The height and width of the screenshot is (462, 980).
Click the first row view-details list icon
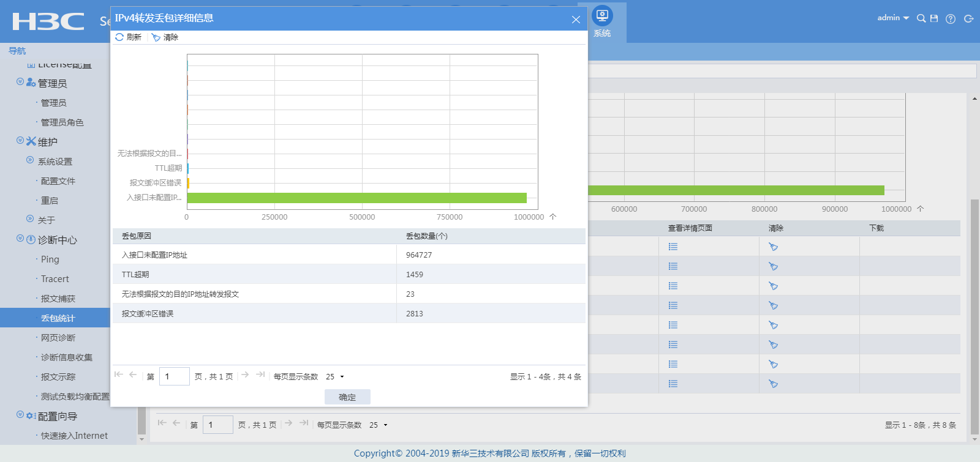[673, 247]
